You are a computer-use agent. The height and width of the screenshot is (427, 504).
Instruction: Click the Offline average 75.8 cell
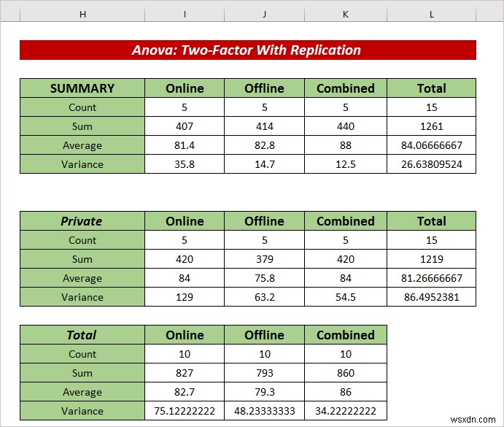click(264, 278)
